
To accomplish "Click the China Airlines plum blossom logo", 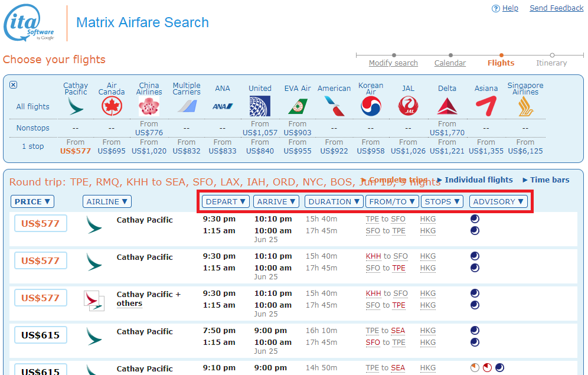I will [149, 106].
